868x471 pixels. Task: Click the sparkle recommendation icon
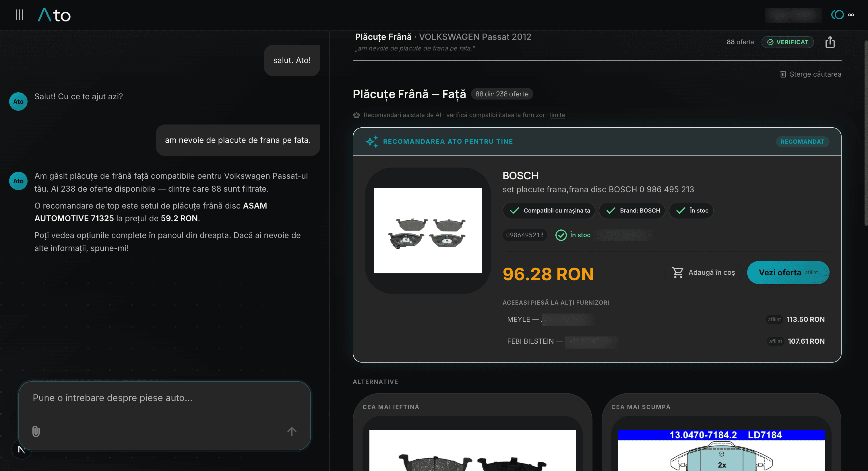[x=372, y=141]
